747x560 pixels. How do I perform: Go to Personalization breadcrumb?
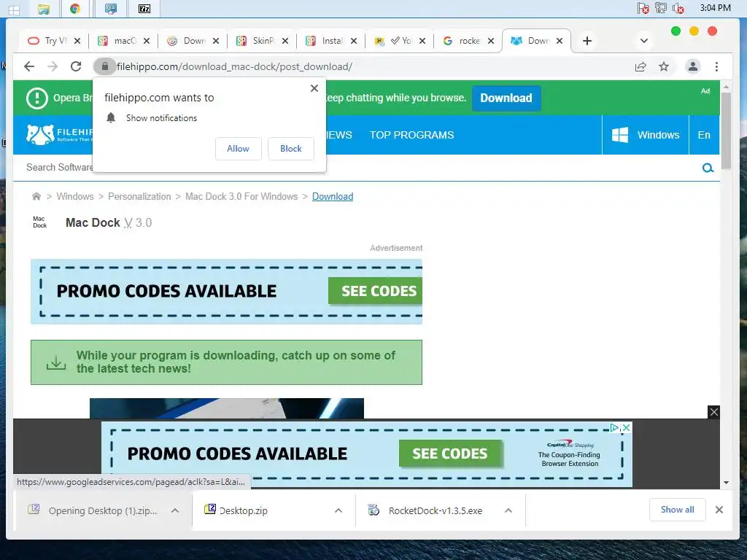[x=139, y=196]
